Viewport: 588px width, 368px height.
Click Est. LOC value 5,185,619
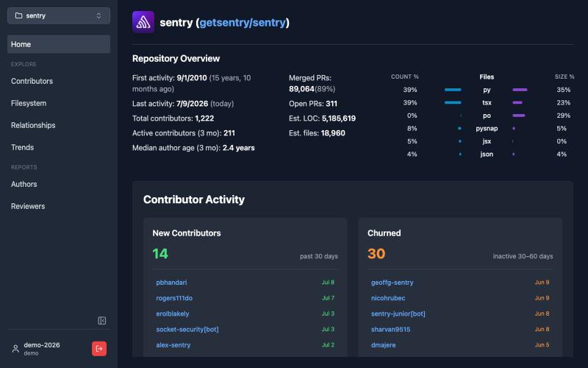click(x=339, y=118)
